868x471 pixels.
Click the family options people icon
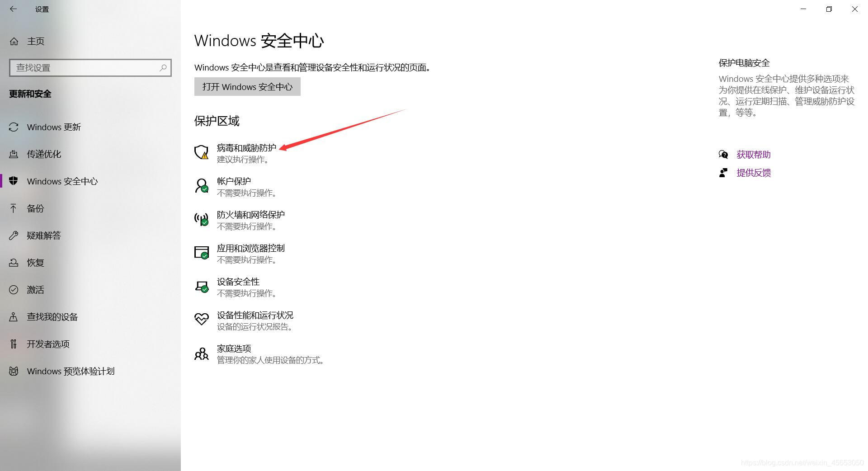[x=202, y=353]
